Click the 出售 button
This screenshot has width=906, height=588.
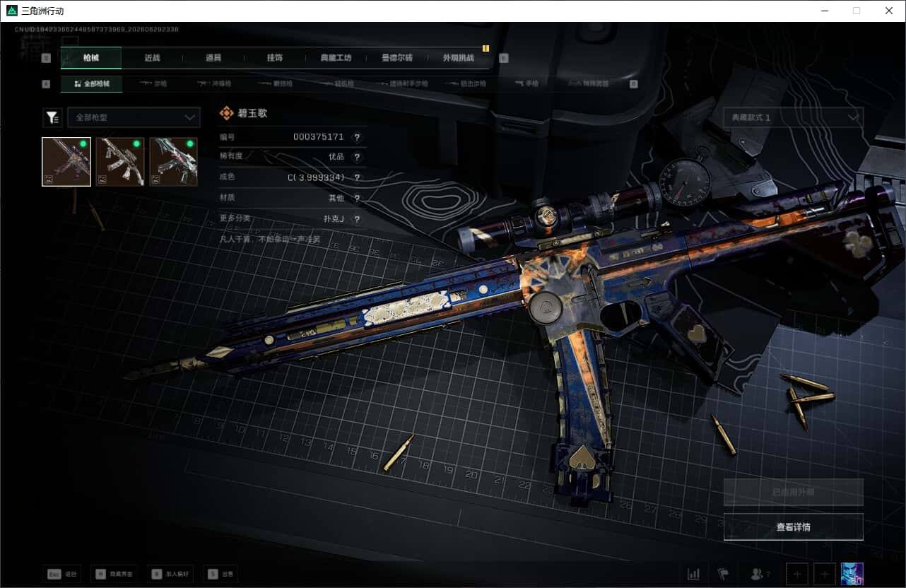(x=220, y=574)
